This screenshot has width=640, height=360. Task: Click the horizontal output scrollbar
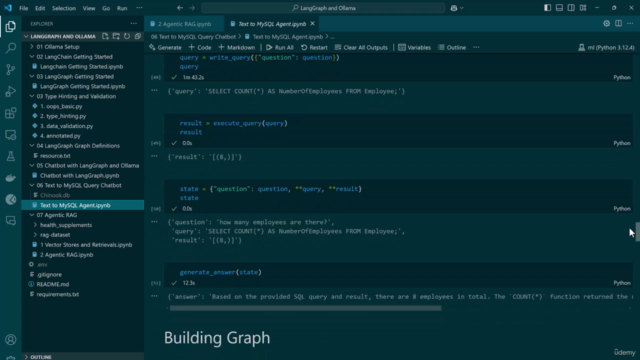tap(305, 308)
